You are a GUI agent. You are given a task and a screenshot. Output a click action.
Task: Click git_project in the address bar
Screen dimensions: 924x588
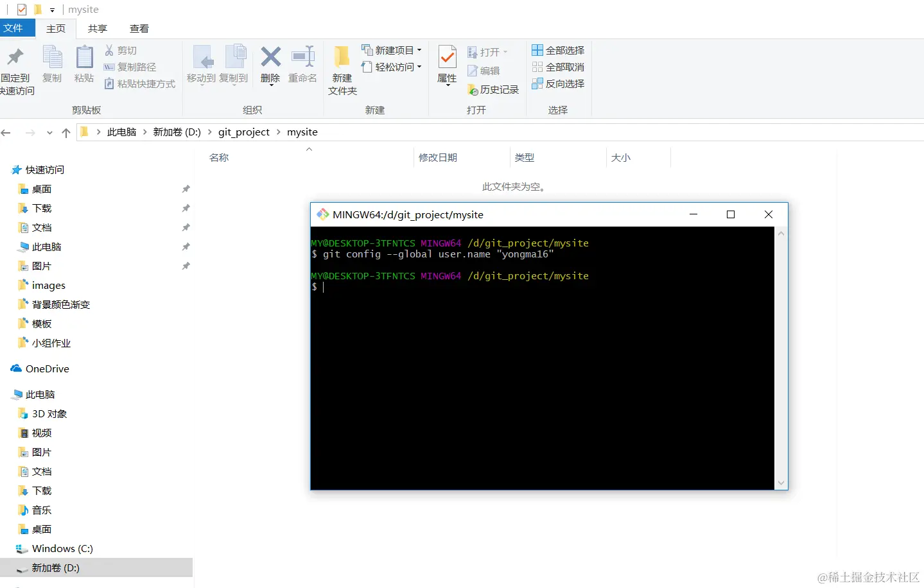244,132
